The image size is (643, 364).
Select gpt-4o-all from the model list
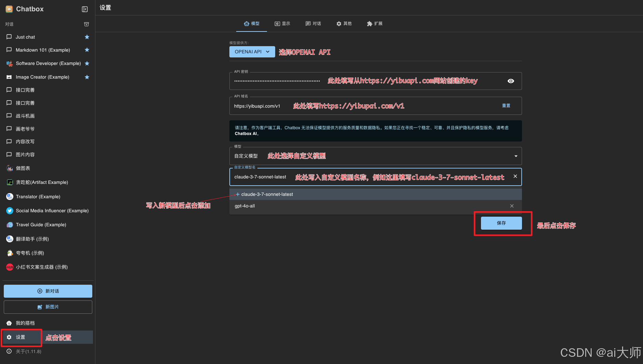point(376,206)
